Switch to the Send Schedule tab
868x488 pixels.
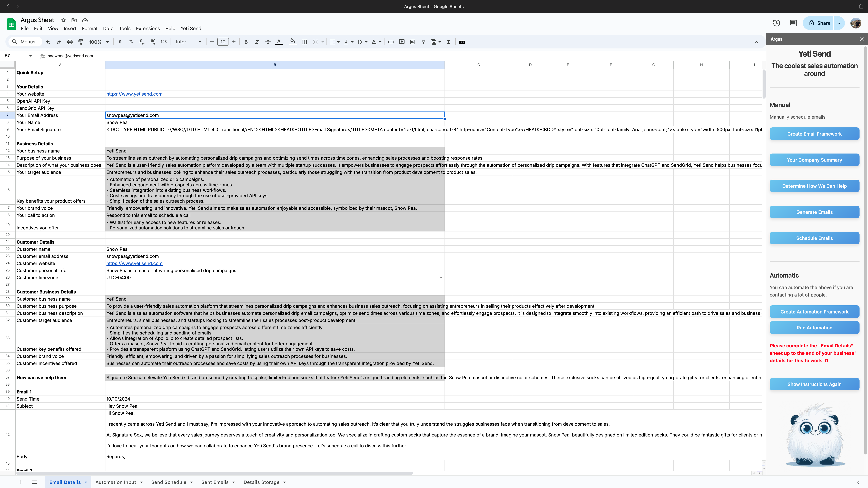(169, 482)
